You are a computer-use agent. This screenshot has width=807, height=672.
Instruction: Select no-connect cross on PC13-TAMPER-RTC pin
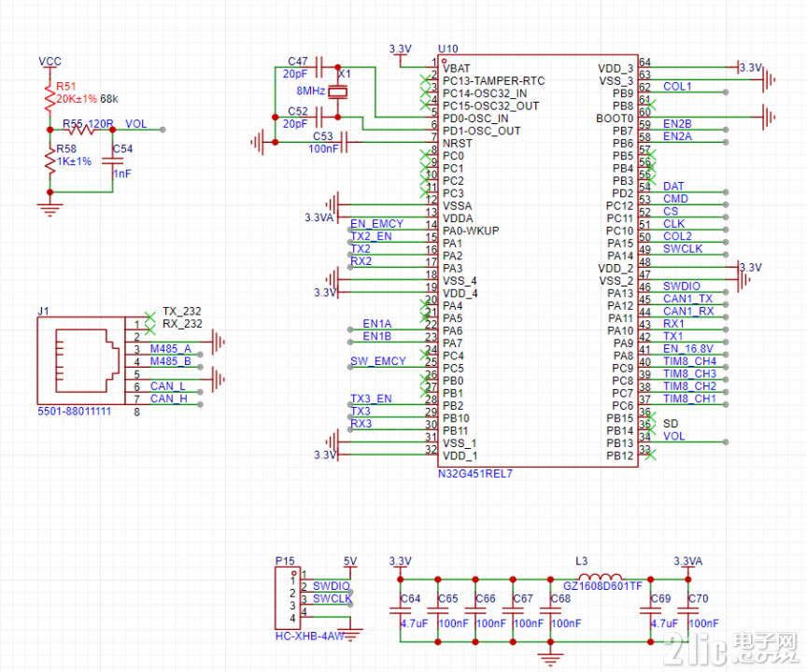pyautogui.click(x=425, y=80)
